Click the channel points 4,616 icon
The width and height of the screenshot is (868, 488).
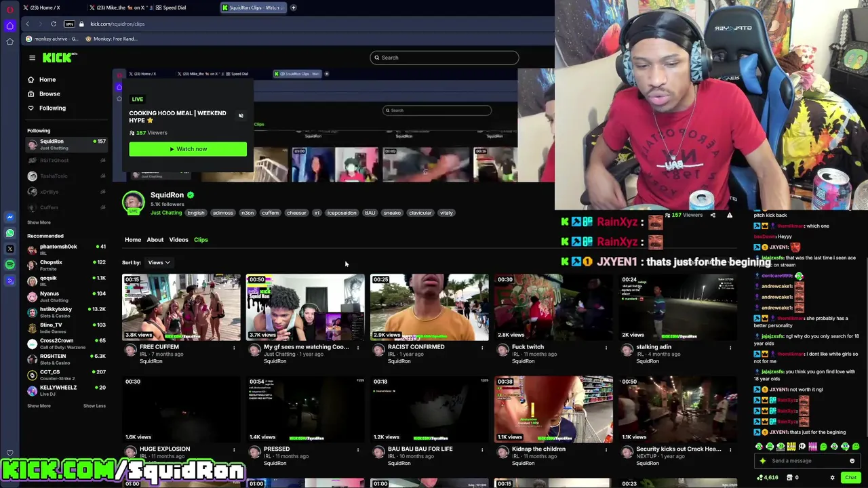coord(760,477)
